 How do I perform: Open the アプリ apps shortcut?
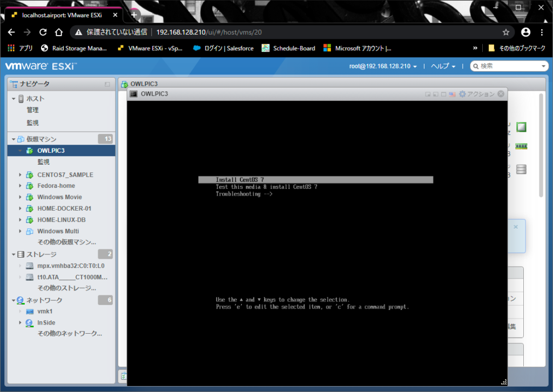[20, 48]
